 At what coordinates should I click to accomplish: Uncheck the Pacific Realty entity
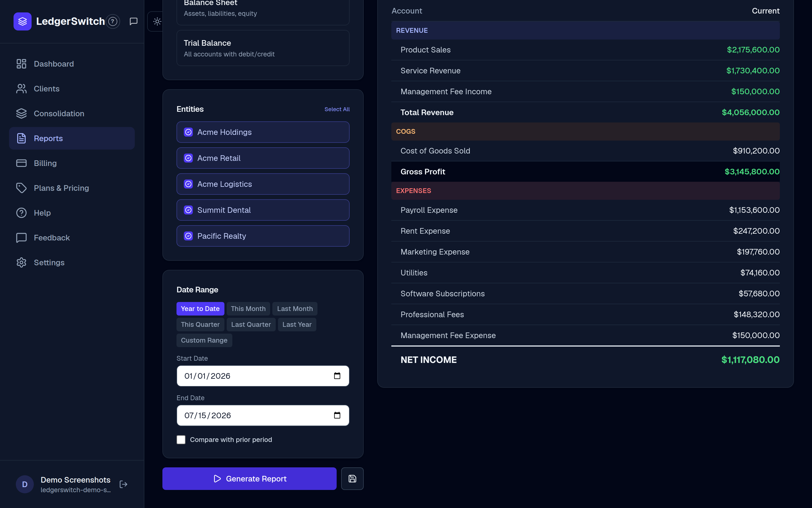pos(189,236)
